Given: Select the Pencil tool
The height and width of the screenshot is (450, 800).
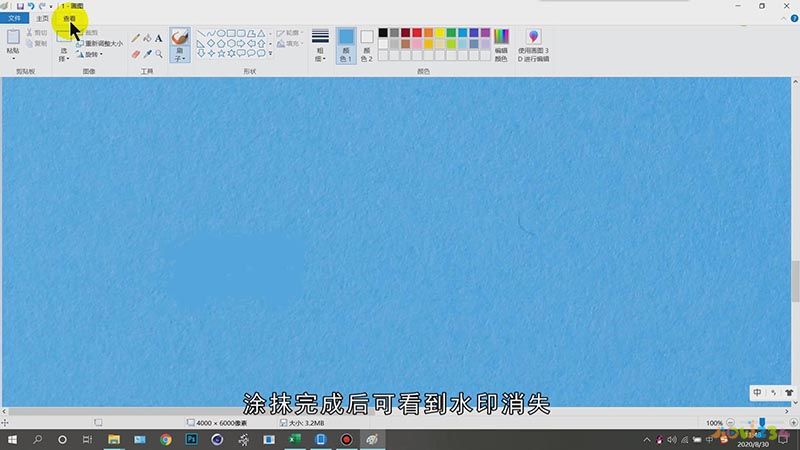Looking at the screenshot, I should [x=135, y=38].
